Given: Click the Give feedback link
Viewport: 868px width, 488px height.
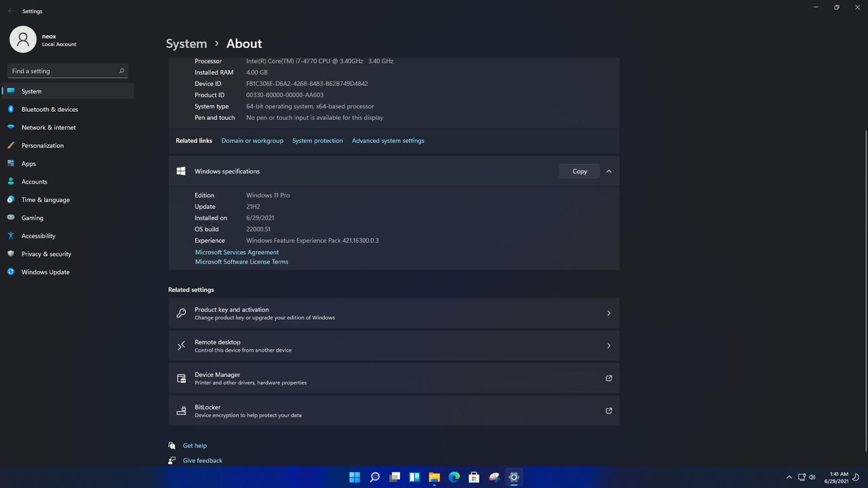Looking at the screenshot, I should pos(203,461).
